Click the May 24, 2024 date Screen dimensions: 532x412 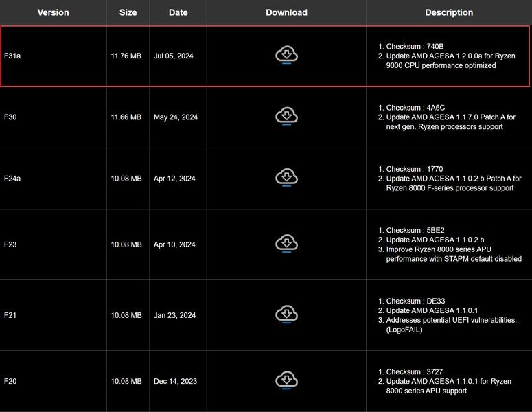176,117
